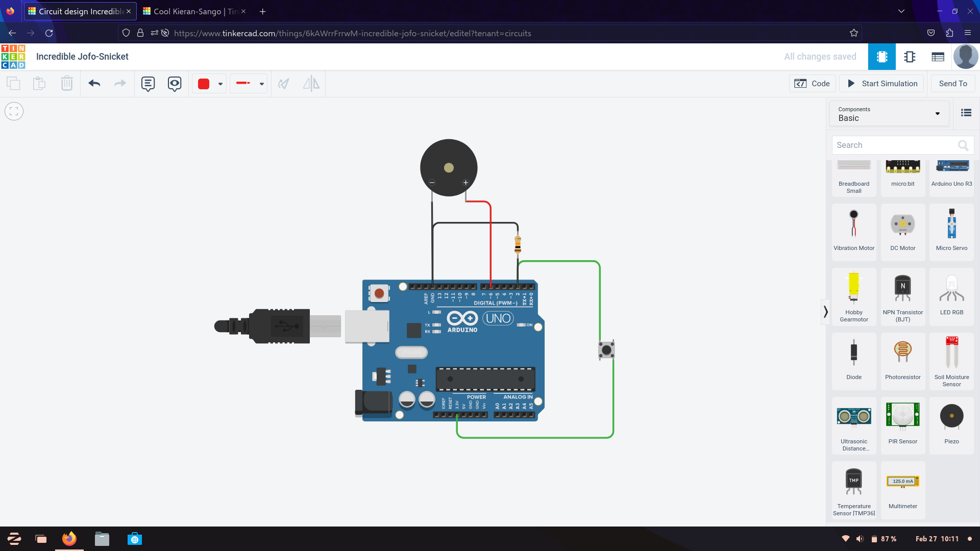Screen dimensions: 980x551
Task: Click the component Search field
Action: (x=902, y=145)
